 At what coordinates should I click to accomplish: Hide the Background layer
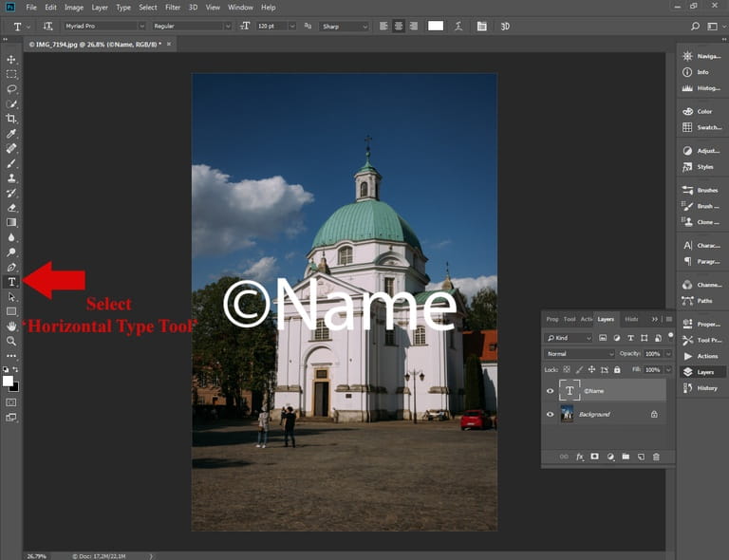(x=550, y=414)
